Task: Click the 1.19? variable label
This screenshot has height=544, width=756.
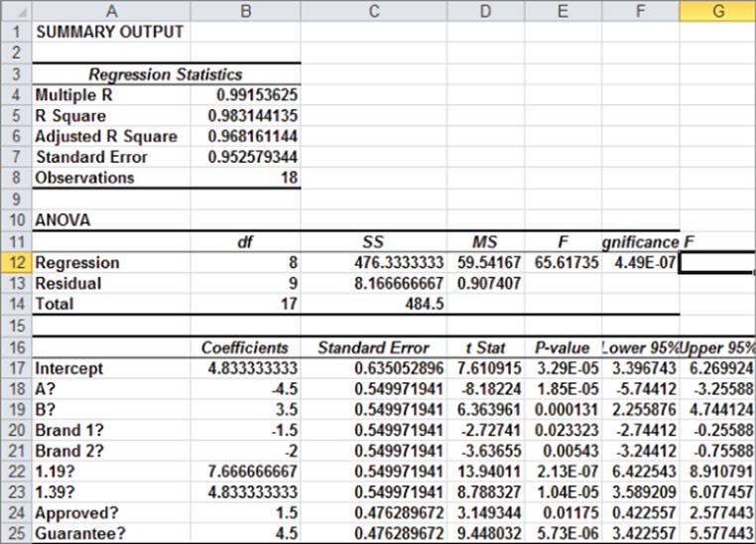Action: [x=55, y=472]
